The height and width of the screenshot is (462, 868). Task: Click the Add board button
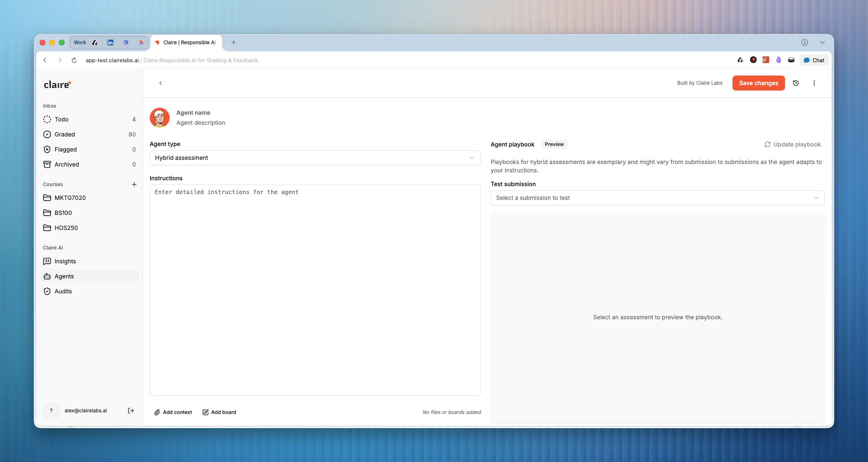coord(219,412)
